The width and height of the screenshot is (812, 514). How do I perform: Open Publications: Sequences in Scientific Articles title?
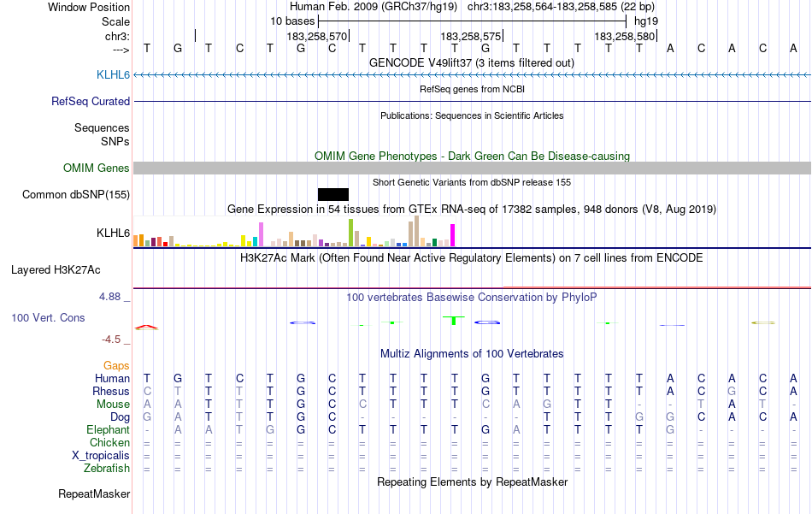[x=472, y=115]
